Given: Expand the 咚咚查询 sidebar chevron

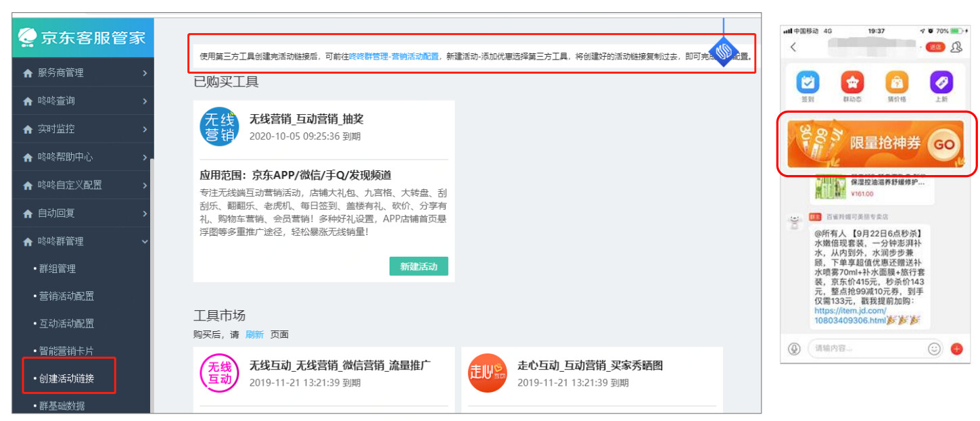Looking at the screenshot, I should [x=145, y=101].
